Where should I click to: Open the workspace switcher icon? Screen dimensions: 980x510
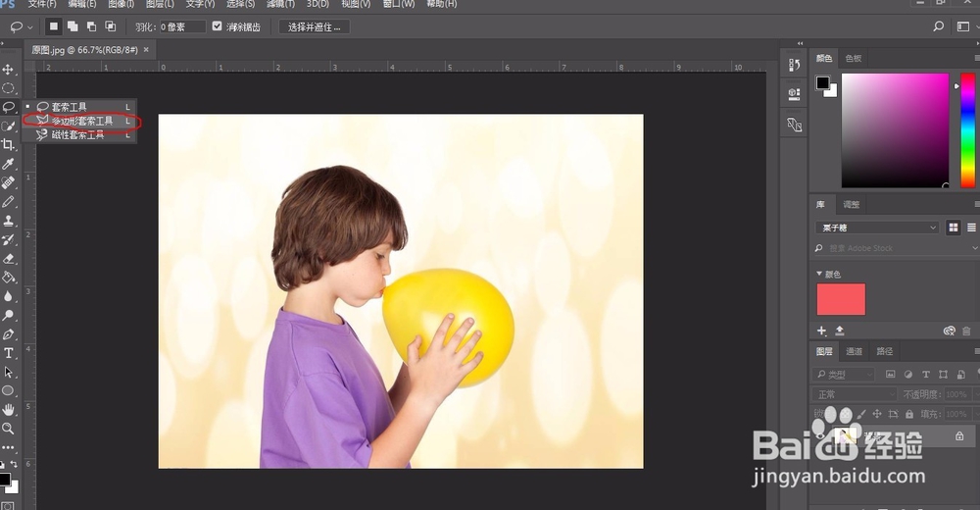[963, 26]
